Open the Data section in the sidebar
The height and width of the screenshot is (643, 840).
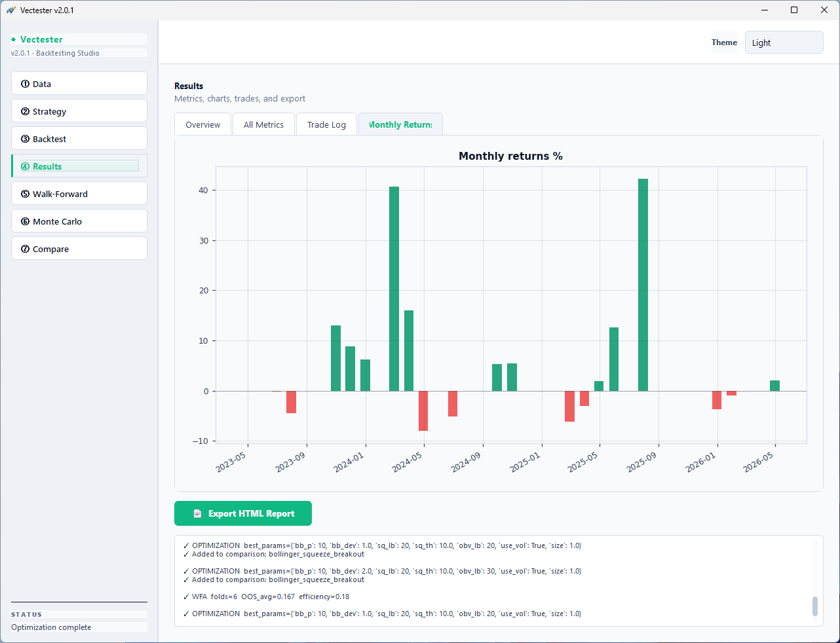pos(79,83)
